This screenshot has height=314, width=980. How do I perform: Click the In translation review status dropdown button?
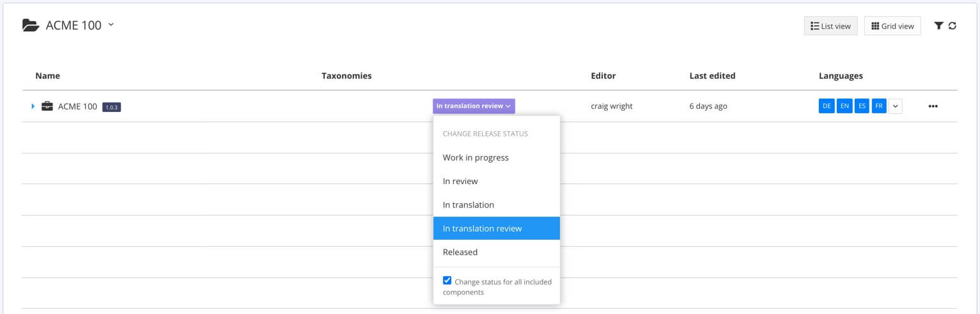click(x=474, y=106)
